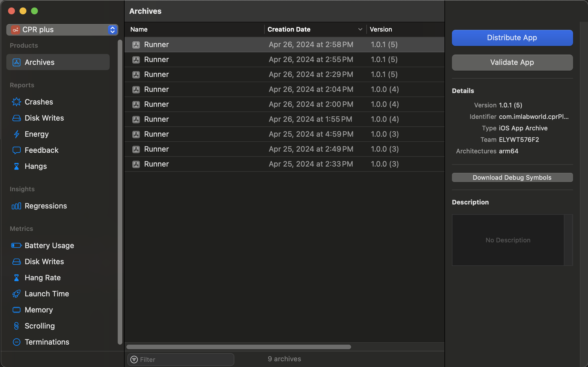This screenshot has height=367, width=588.
Task: Click the Distribute App button
Action: [512, 38]
